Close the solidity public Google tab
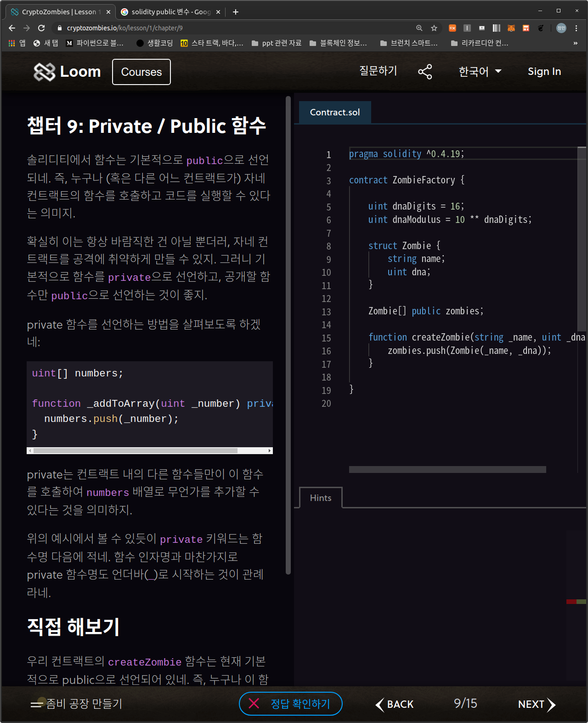 pyautogui.click(x=218, y=12)
